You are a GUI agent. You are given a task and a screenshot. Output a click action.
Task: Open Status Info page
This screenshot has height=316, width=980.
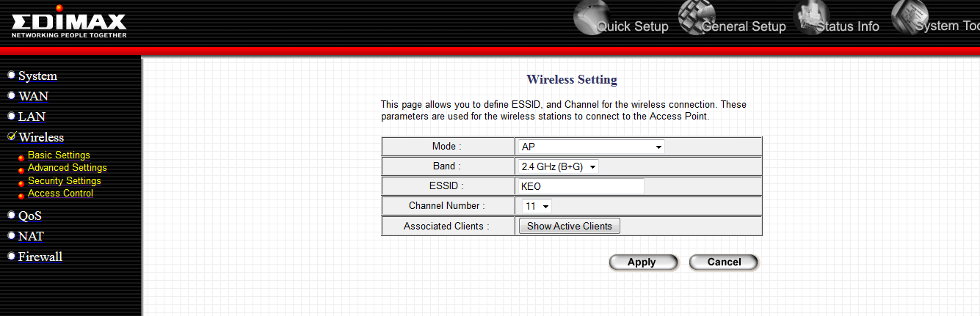click(848, 26)
